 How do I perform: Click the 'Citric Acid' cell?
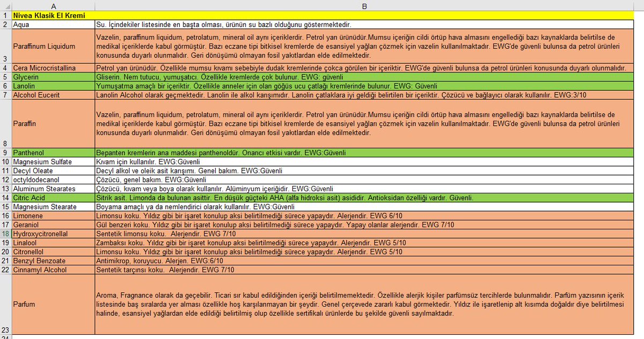[53, 198]
